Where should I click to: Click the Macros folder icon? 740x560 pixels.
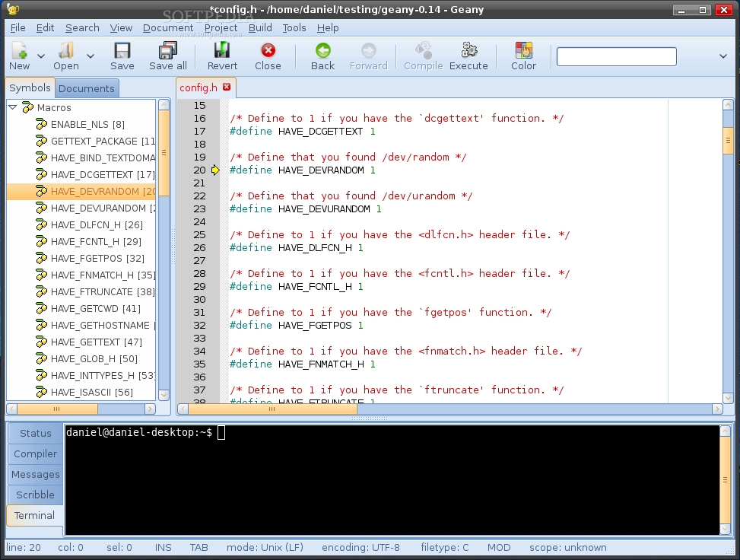[x=28, y=107]
